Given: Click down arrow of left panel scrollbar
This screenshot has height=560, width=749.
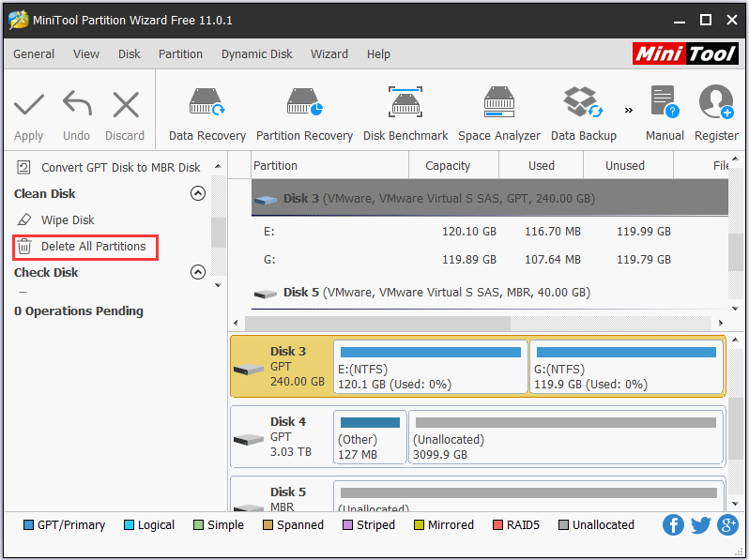Looking at the screenshot, I should (219, 285).
